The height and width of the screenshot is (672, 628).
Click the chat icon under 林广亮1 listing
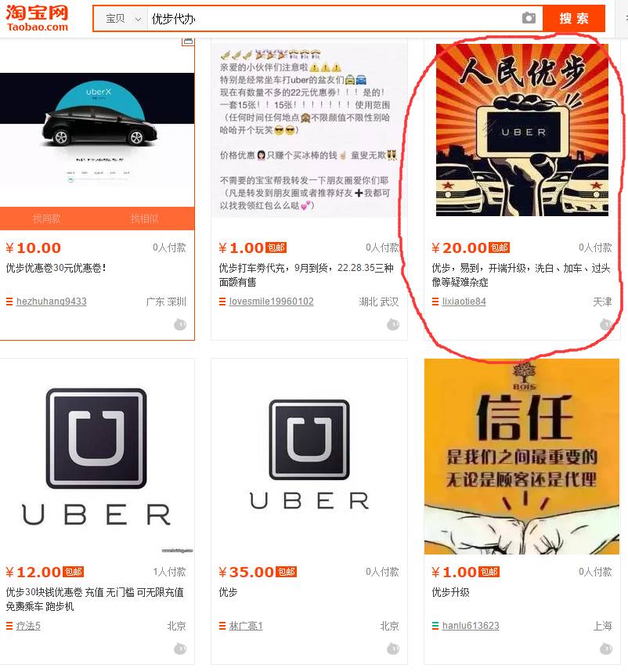[393, 649]
